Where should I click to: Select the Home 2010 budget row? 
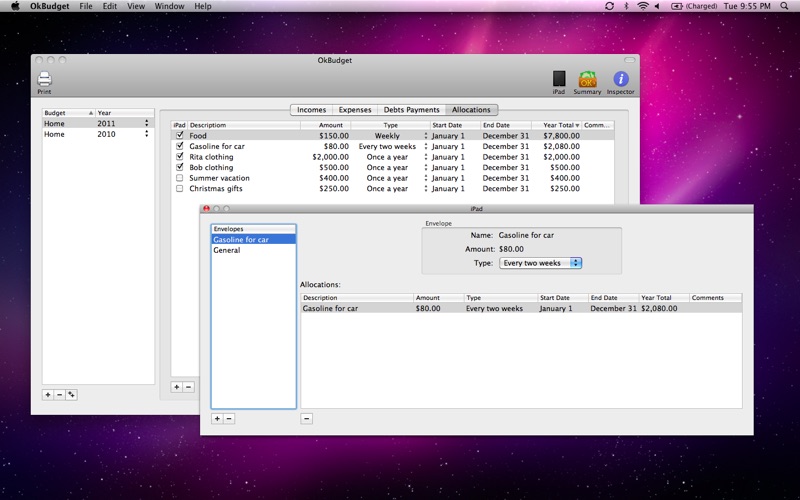[x=98, y=134]
